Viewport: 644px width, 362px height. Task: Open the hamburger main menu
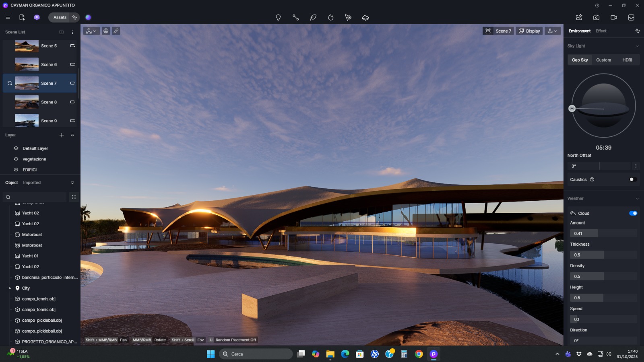8,17
